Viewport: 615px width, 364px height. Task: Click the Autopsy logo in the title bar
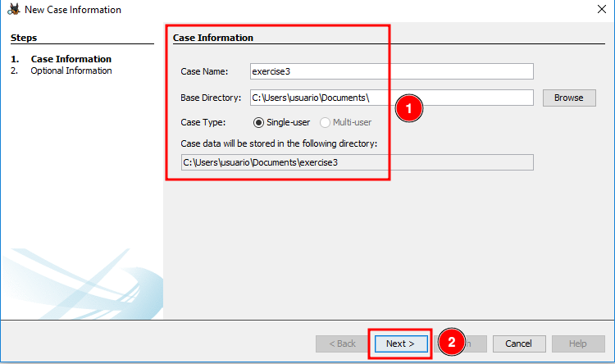pyautogui.click(x=12, y=10)
